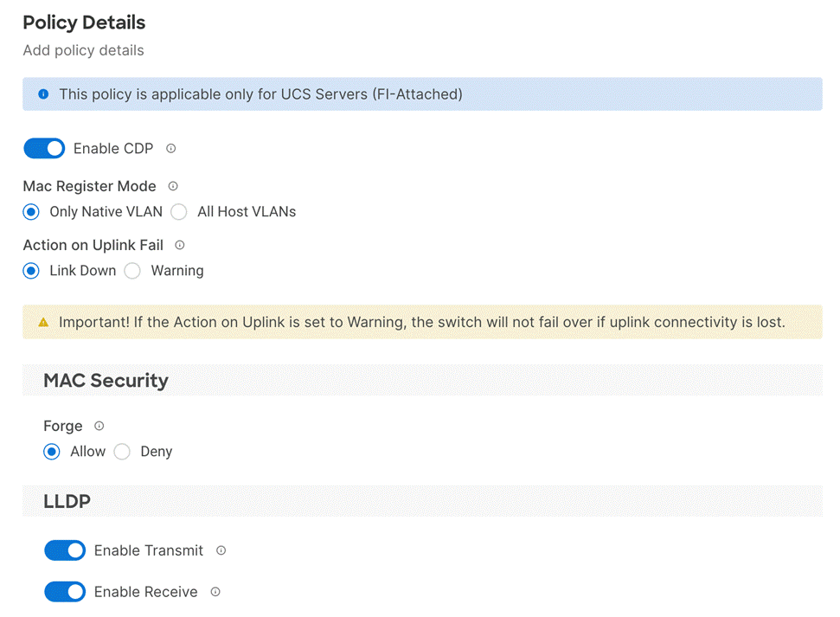
Task: Click the MAC Security section header
Action: coord(106,381)
